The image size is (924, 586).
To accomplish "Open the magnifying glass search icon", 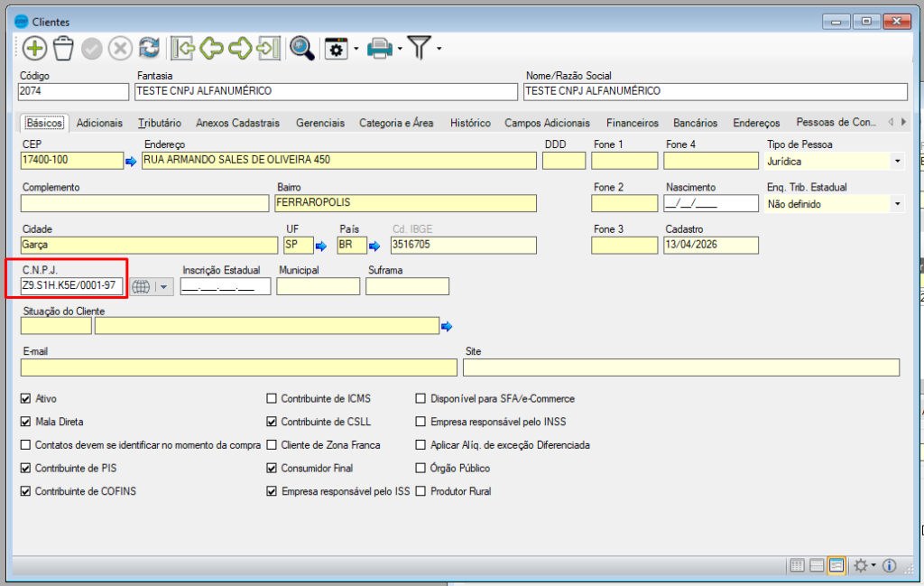I will click(x=301, y=49).
